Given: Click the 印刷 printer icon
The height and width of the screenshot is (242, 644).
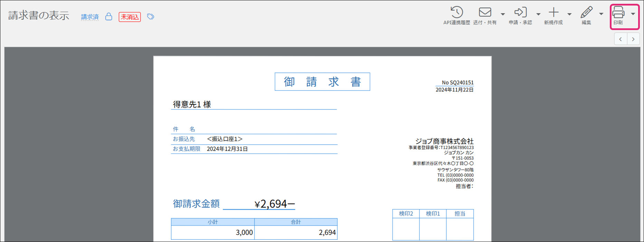Looking at the screenshot, I should [x=618, y=13].
